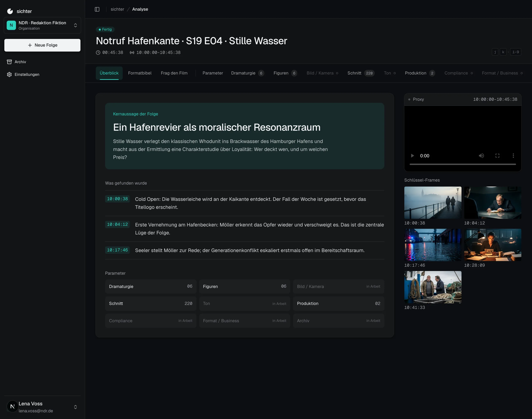Select the Frag den Film tab
This screenshot has height=419, width=532.
point(174,73)
